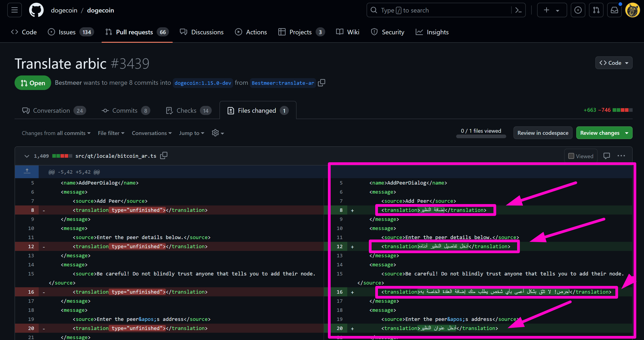
Task: Click added line number 8 on right
Action: (341, 210)
